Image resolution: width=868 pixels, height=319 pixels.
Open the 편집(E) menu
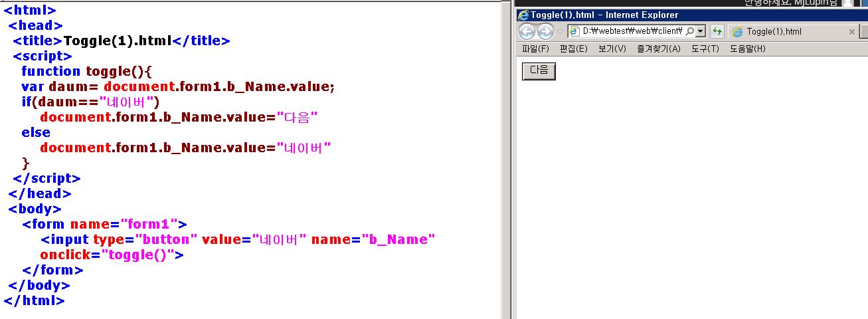point(573,49)
